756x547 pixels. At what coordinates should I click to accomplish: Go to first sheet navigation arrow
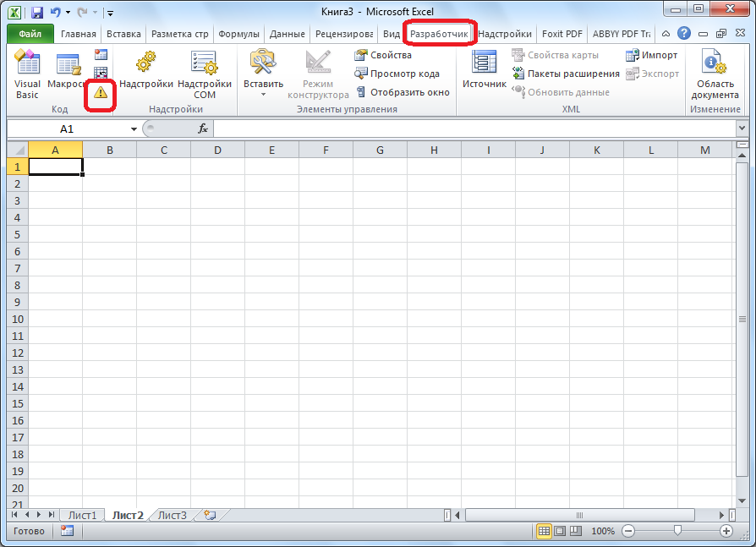point(14,515)
